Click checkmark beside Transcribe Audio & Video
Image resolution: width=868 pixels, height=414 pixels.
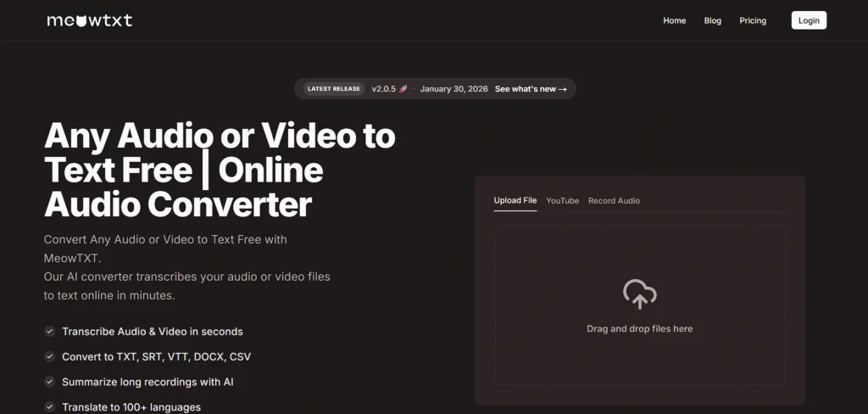pyautogui.click(x=50, y=332)
